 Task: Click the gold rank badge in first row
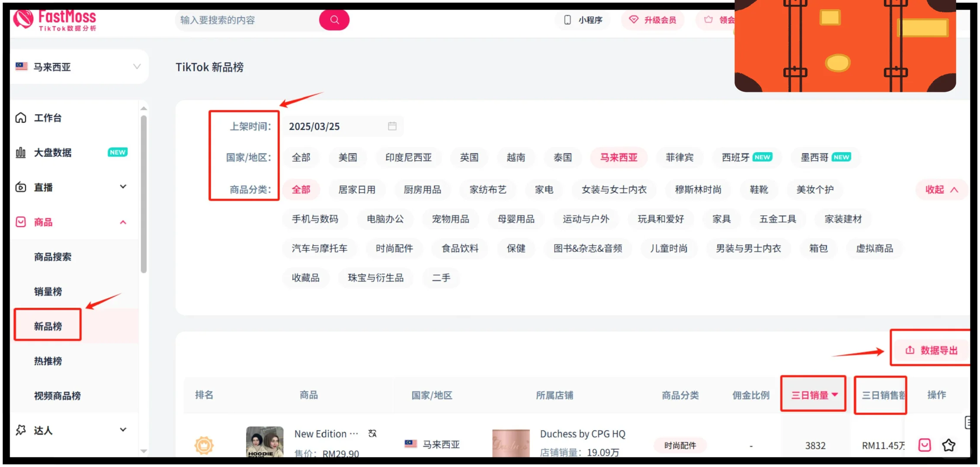click(x=204, y=445)
